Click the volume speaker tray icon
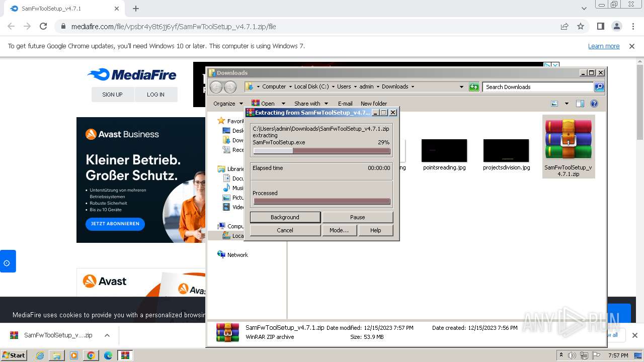The width and height of the screenshot is (644, 362). click(572, 355)
